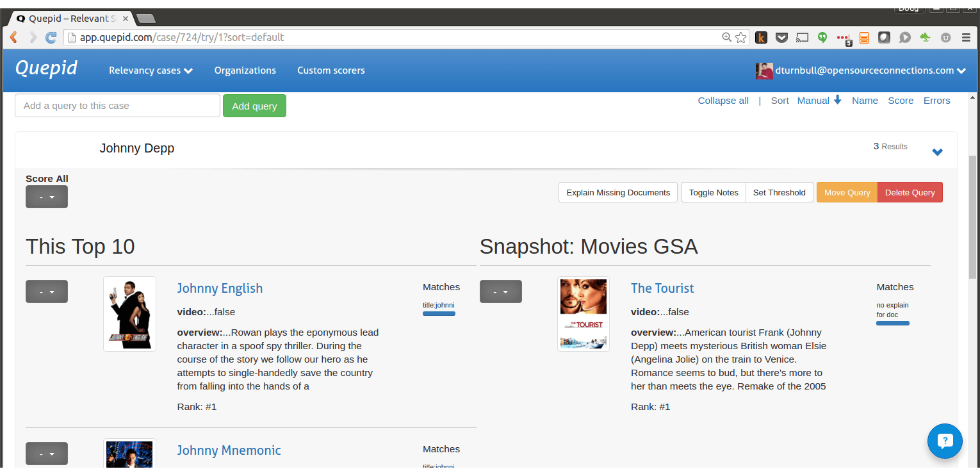This screenshot has height=476, width=980.
Task: Click the Quepid logo
Action: point(46,68)
